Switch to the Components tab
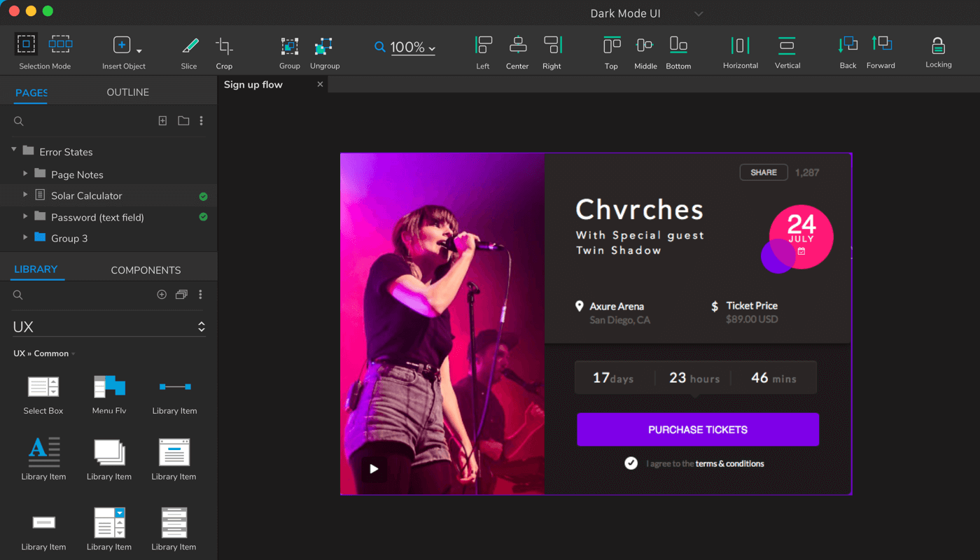The image size is (980, 560). pos(146,269)
